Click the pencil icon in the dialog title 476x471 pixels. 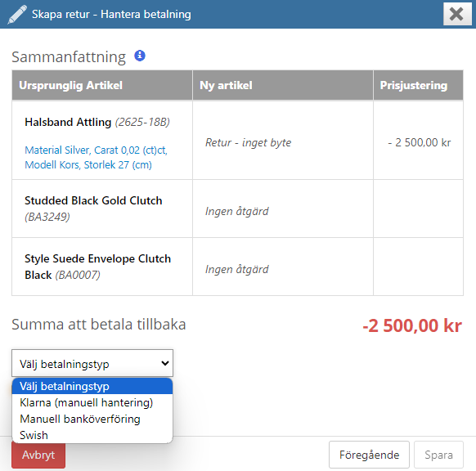click(x=17, y=14)
